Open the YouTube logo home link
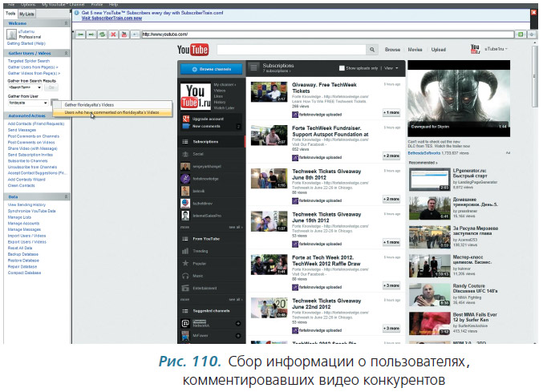Image resolution: width=543 pixels, height=392 pixels. coord(192,50)
